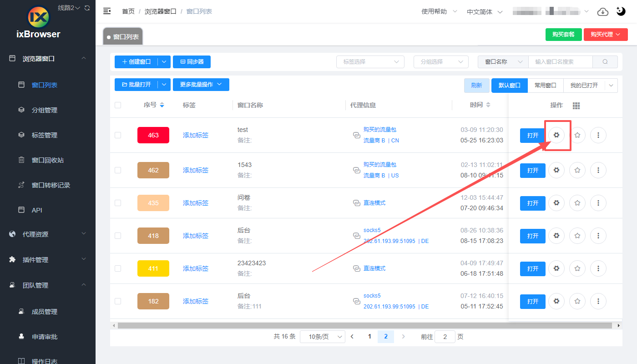Open the 窗口名称 search type dropdown
The width and height of the screenshot is (637, 364).
[503, 62]
